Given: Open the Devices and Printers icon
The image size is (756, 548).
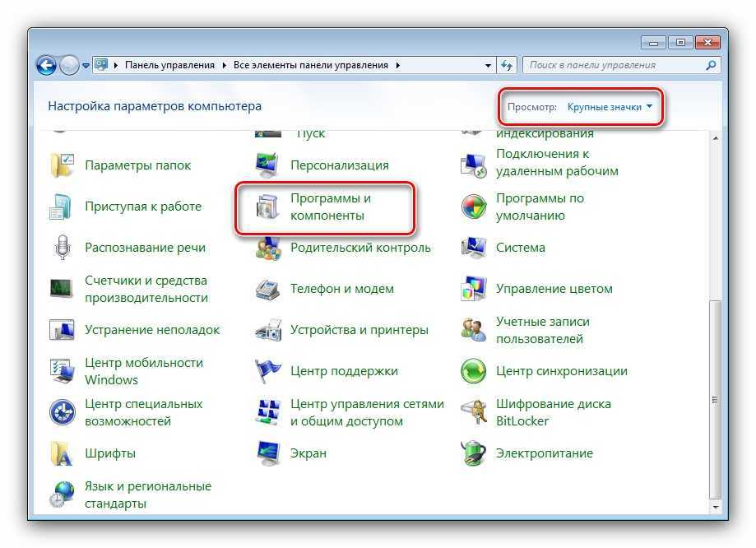Looking at the screenshot, I should (268, 330).
